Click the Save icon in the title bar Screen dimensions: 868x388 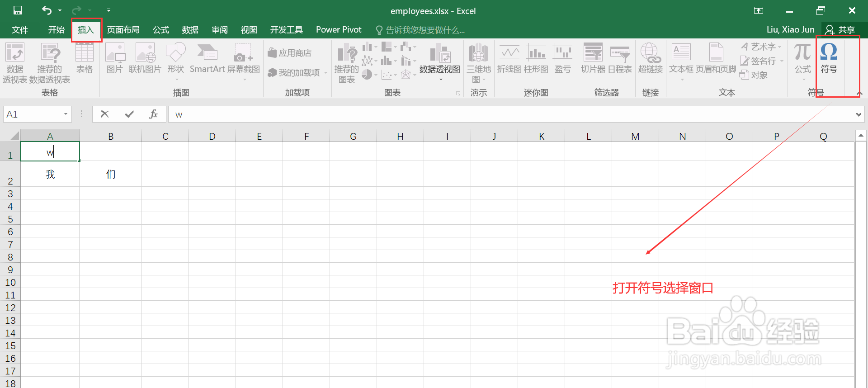pyautogui.click(x=18, y=10)
